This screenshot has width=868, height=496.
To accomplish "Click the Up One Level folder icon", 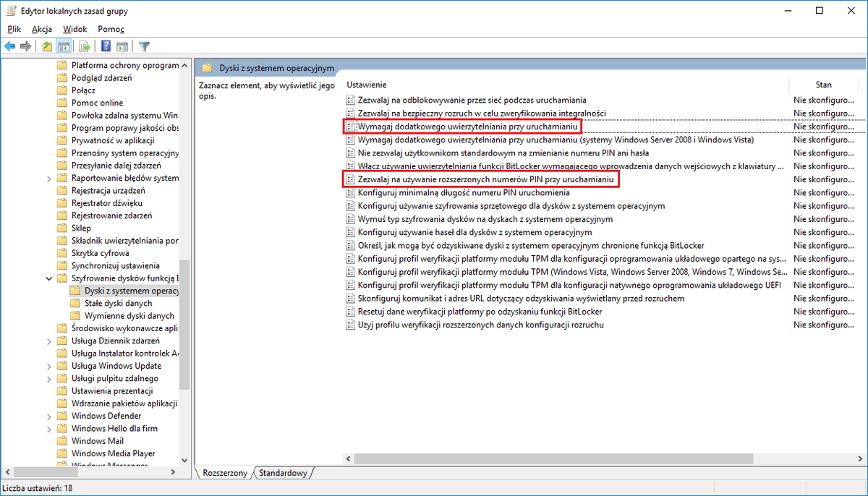I will 47,46.
